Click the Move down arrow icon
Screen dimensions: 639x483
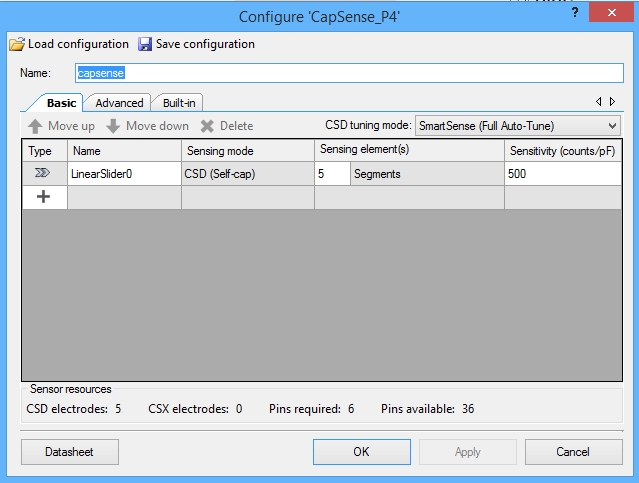pyautogui.click(x=113, y=126)
